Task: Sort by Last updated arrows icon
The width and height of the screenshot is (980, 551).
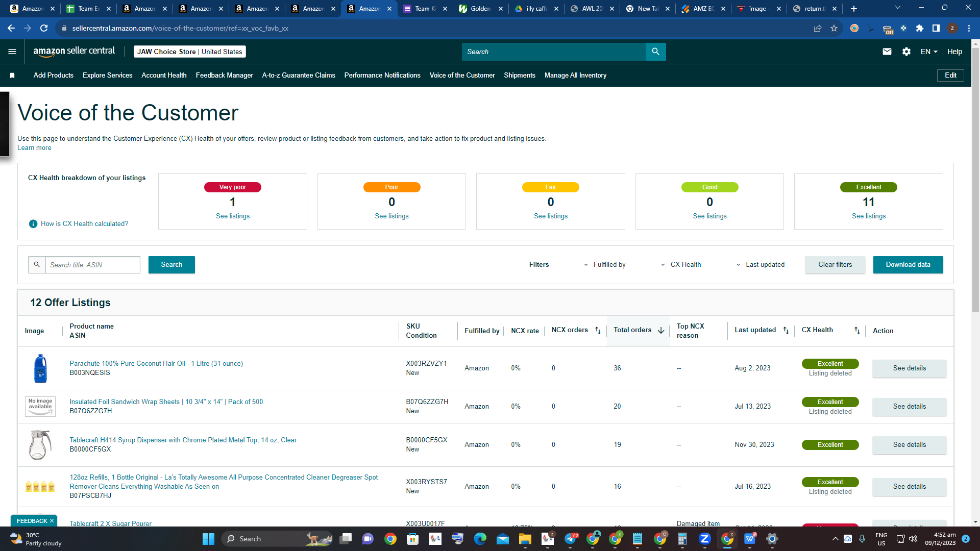Action: [786, 331]
